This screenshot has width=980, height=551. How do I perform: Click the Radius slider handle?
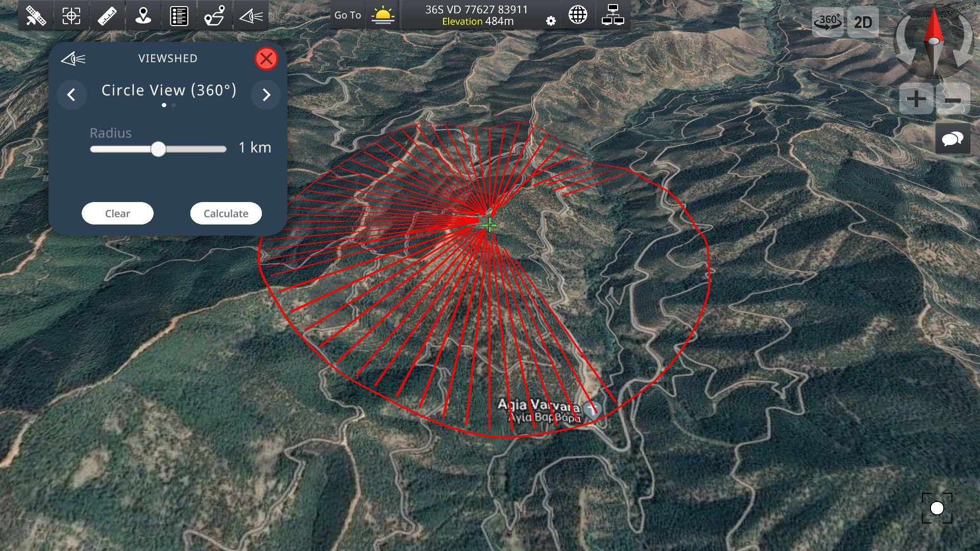(x=158, y=149)
